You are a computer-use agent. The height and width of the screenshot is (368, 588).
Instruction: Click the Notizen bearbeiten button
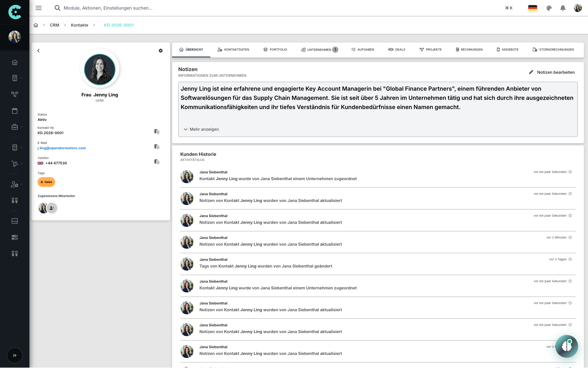coord(552,72)
